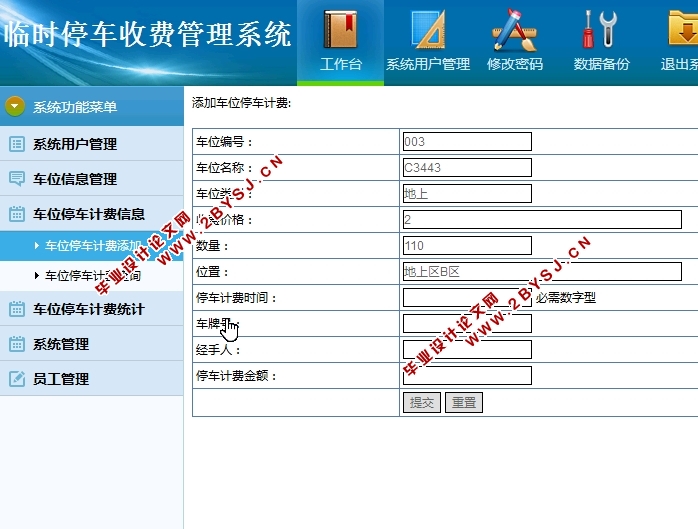Focus the 收费价格 field showing 2
This screenshot has width=698, height=529.
(x=542, y=220)
